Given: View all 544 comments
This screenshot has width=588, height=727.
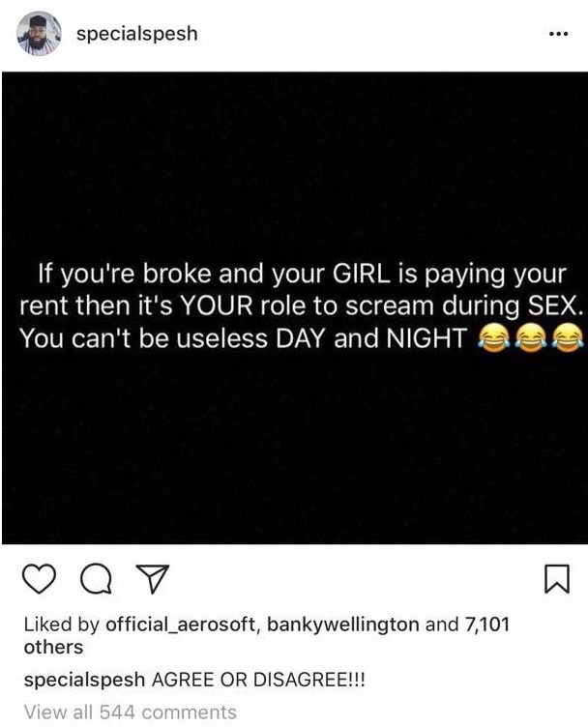Looking at the screenshot, I should 131,712.
